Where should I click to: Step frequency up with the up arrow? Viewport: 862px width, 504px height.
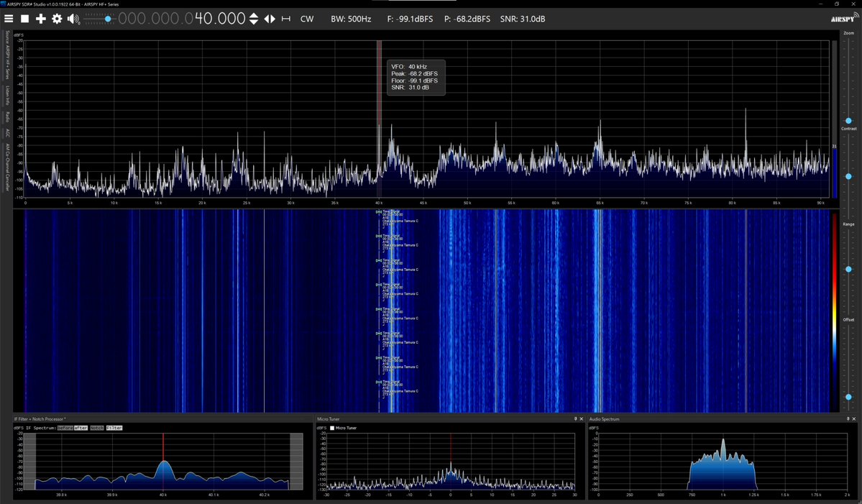pos(254,14)
